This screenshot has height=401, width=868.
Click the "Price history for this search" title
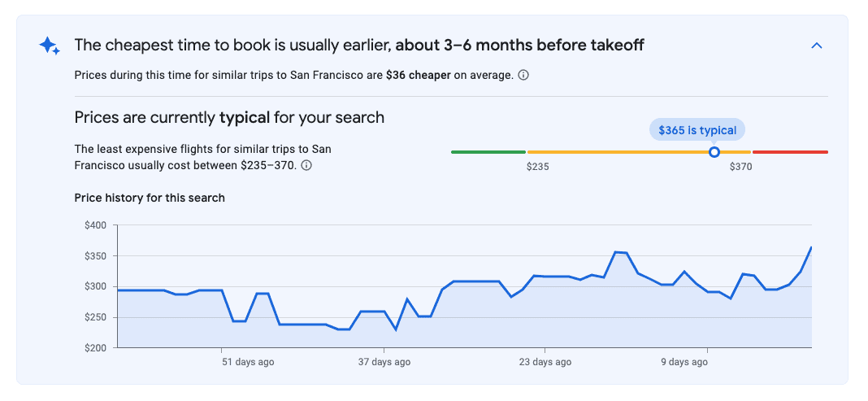150,198
